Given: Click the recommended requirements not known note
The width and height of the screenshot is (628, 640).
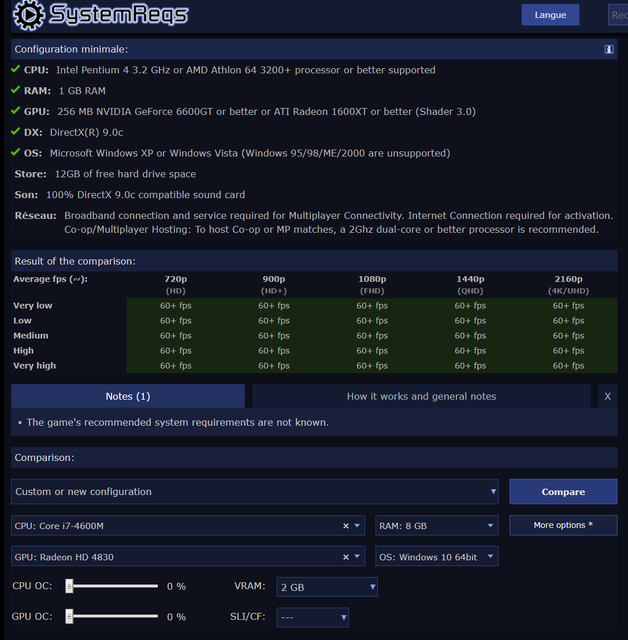Looking at the screenshot, I should 178,422.
